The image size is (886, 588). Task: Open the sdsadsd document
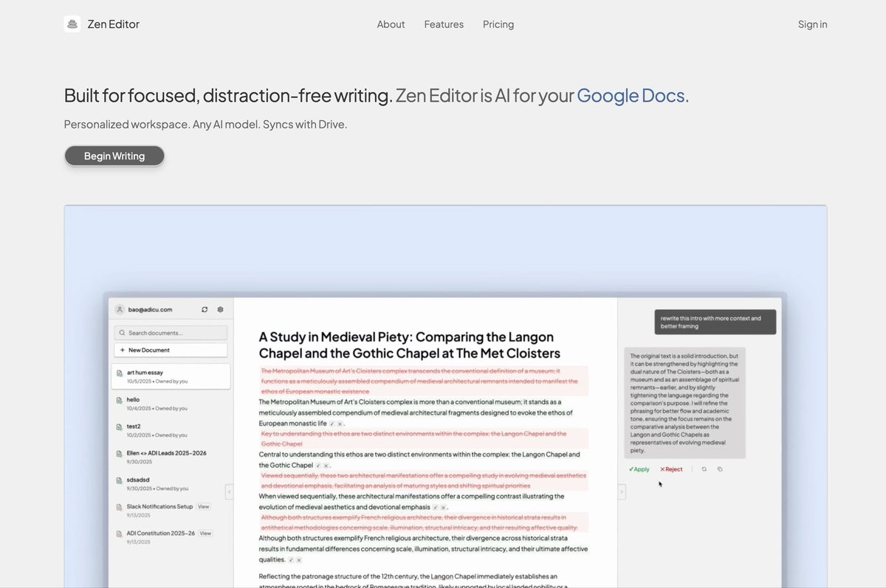pyautogui.click(x=171, y=483)
